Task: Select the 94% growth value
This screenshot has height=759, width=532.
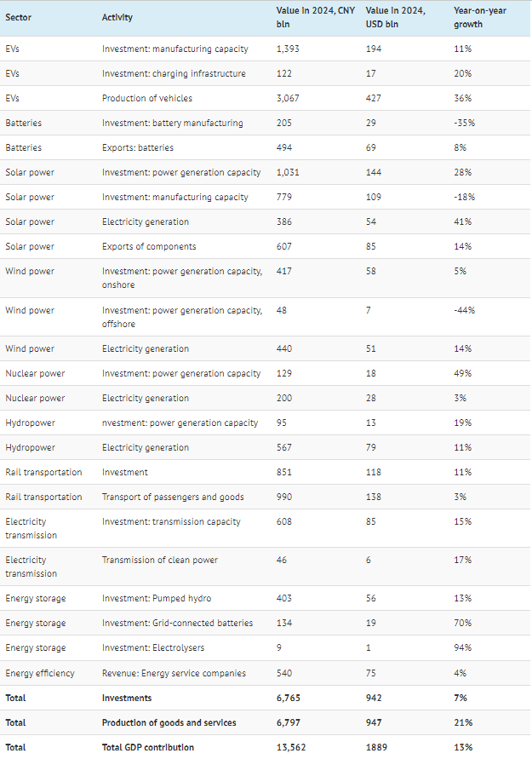Action: tap(464, 648)
